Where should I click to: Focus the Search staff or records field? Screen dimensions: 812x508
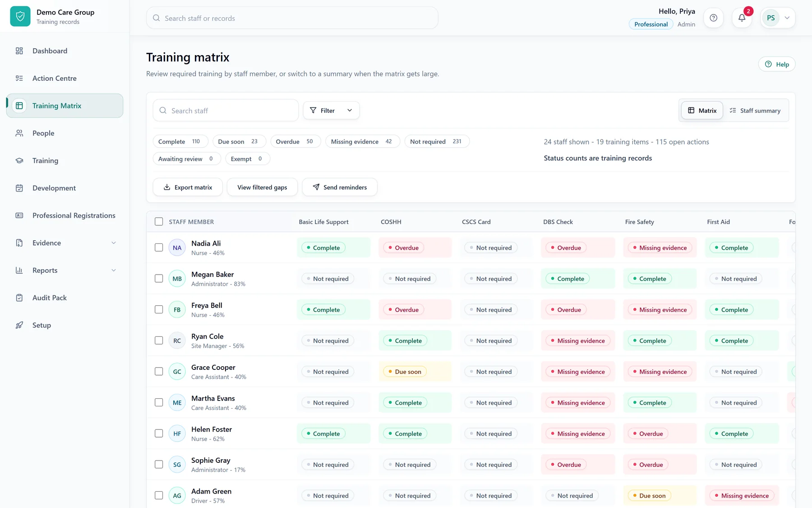click(x=292, y=18)
